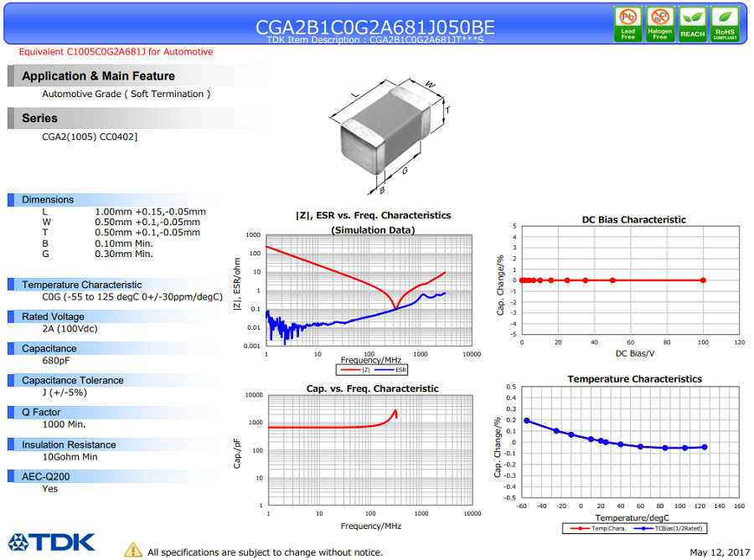Select the 2A (100Vdc) rated voltage value

70,329
